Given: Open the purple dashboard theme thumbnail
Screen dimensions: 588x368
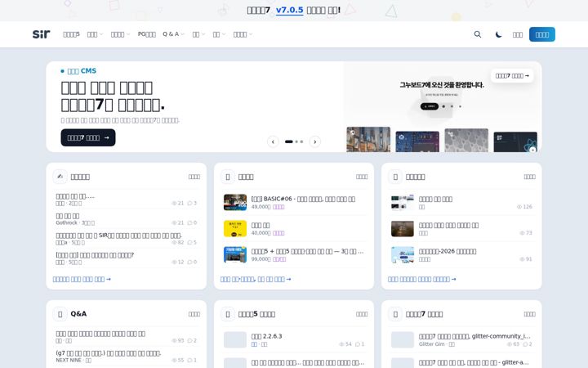Looking at the screenshot, I should click(417, 141).
